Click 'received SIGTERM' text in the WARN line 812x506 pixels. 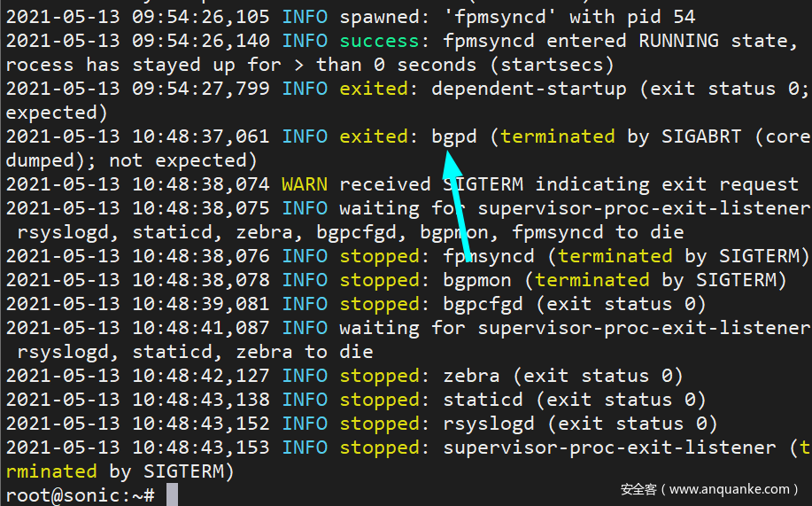click(433, 184)
